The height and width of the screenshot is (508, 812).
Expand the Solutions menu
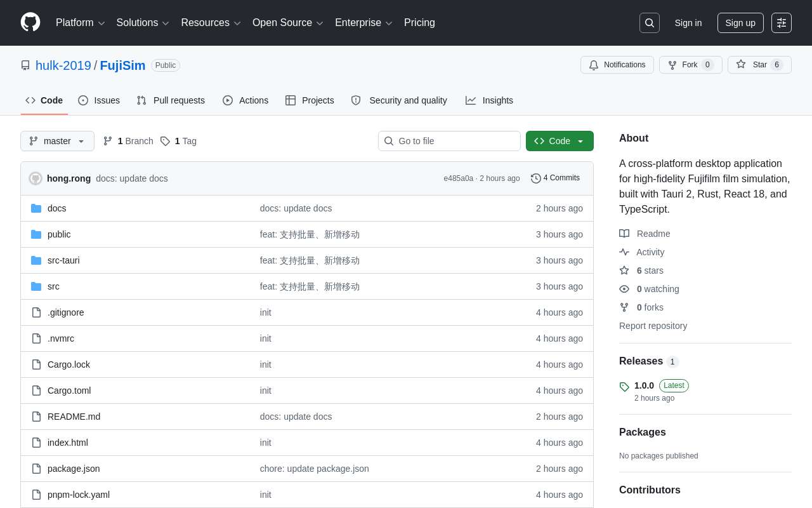143,23
